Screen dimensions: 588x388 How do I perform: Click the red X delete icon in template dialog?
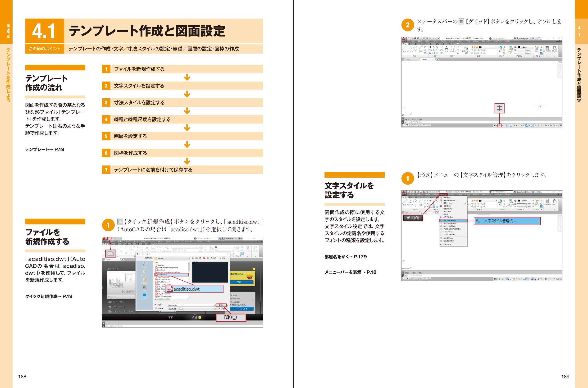[204, 258]
